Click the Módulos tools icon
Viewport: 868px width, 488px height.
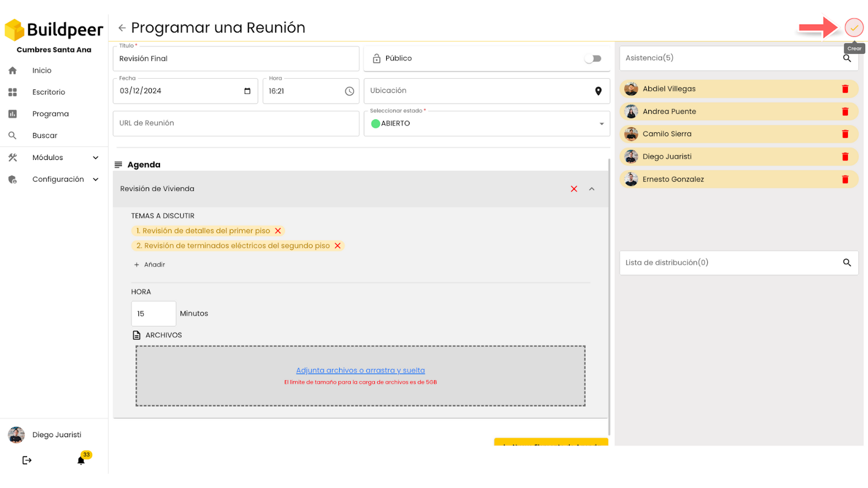12,158
